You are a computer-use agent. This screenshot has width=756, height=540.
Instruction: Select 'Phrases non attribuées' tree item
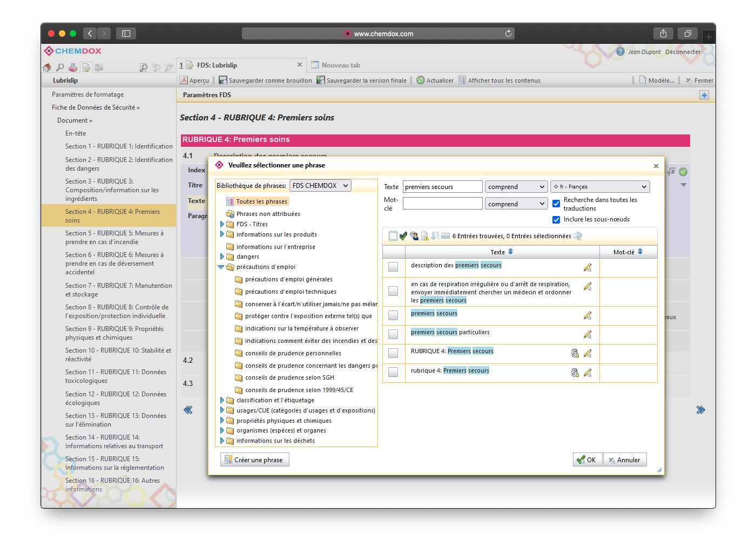click(x=263, y=214)
